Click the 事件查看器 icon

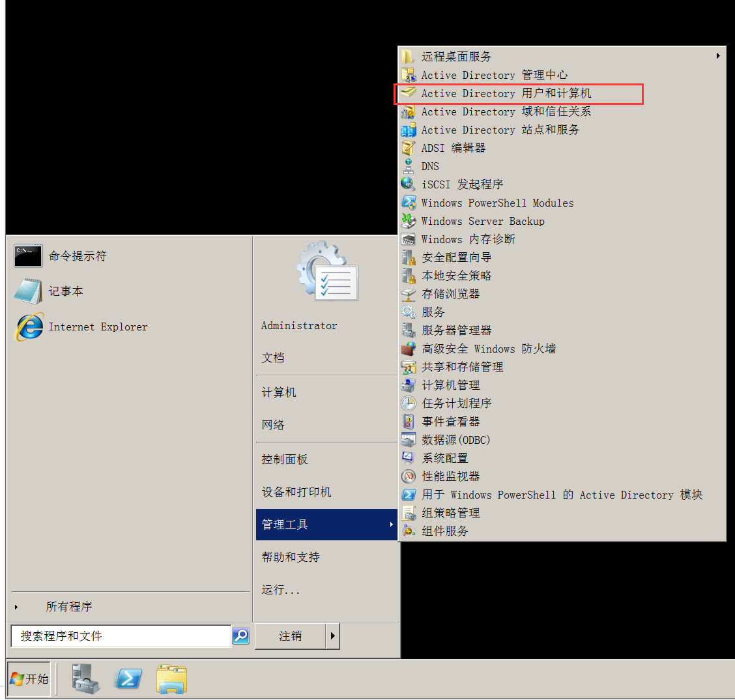coord(409,422)
